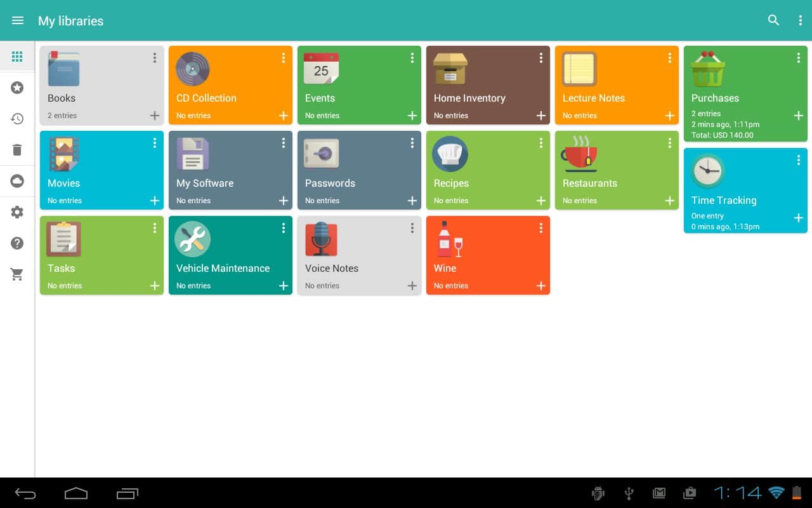812x508 pixels.
Task: Open Wine tile three-dot menu
Action: 541,228
